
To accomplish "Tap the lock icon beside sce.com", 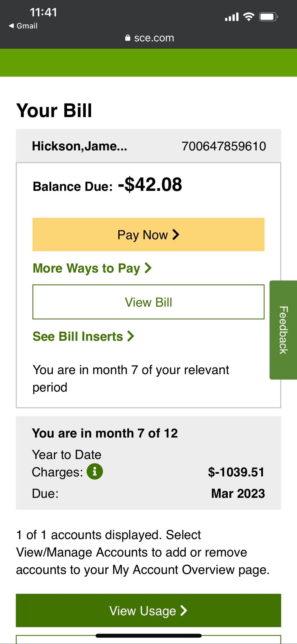I will point(128,38).
